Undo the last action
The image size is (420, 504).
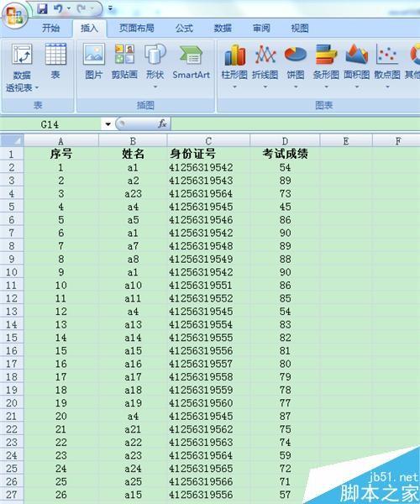(x=58, y=8)
